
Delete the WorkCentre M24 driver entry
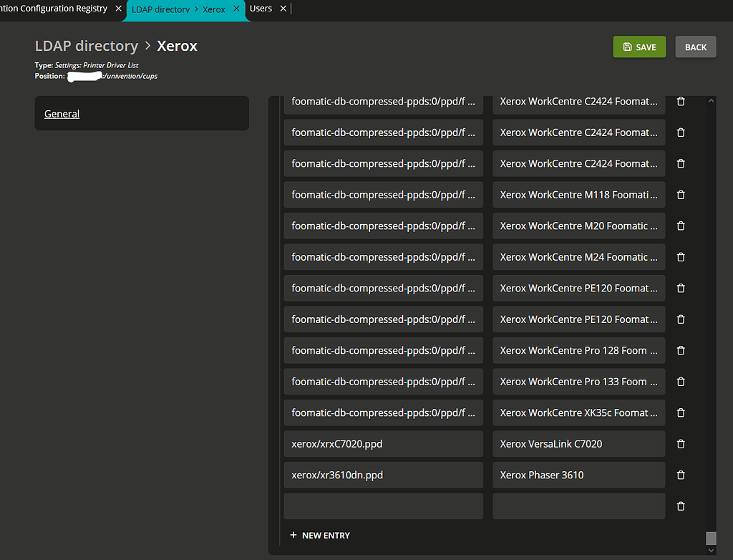point(681,257)
